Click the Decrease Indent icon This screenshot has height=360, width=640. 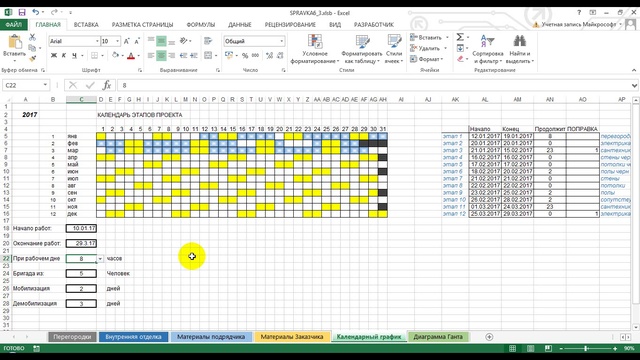184,55
